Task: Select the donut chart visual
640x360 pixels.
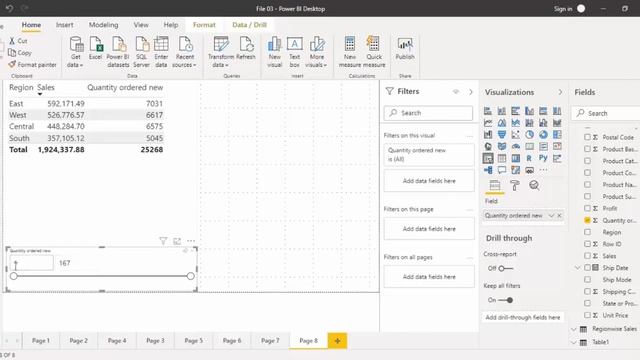Action: (543, 135)
